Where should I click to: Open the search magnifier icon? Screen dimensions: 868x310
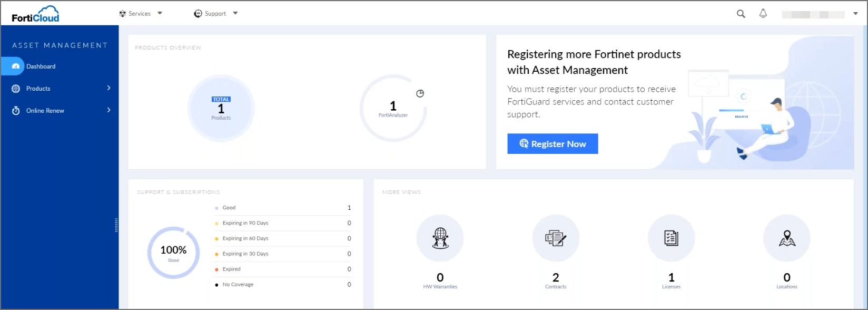click(741, 14)
